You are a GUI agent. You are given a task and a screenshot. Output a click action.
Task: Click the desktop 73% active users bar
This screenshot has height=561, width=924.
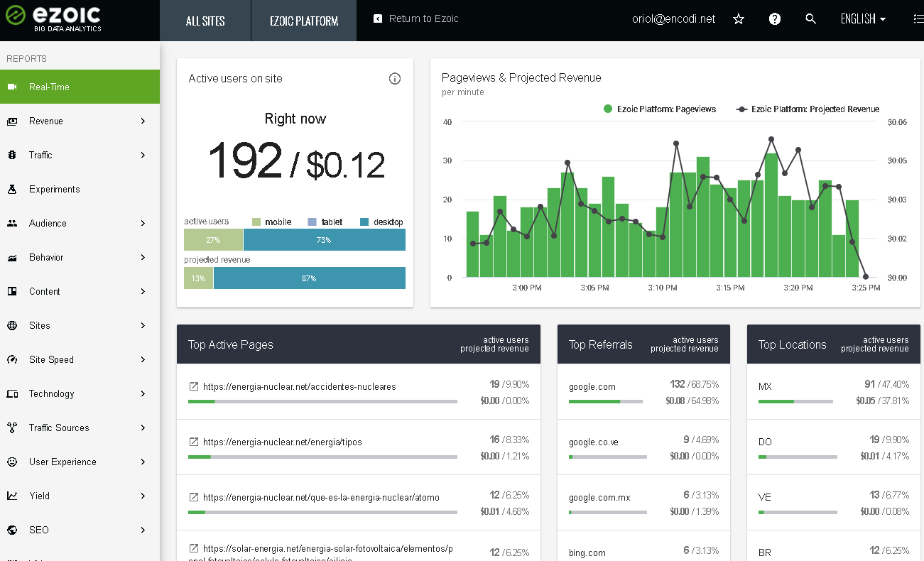pos(325,240)
